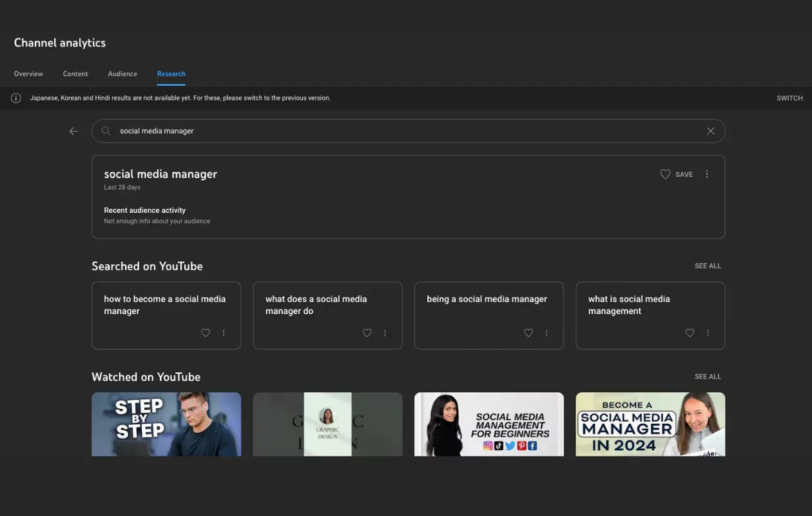
Task: Open the 'Graphic Design' video thumbnail
Action: coord(327,424)
